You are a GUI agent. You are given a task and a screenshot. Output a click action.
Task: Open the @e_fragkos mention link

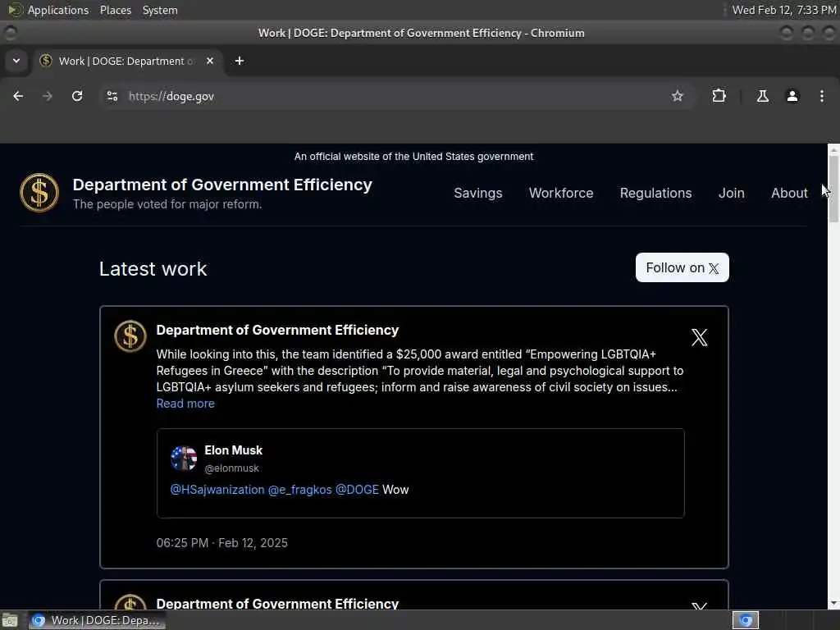point(299,490)
